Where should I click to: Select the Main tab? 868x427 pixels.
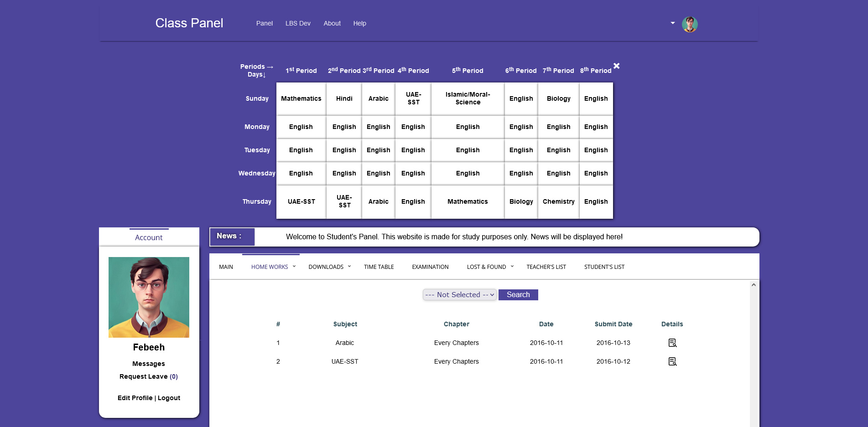[226, 267]
